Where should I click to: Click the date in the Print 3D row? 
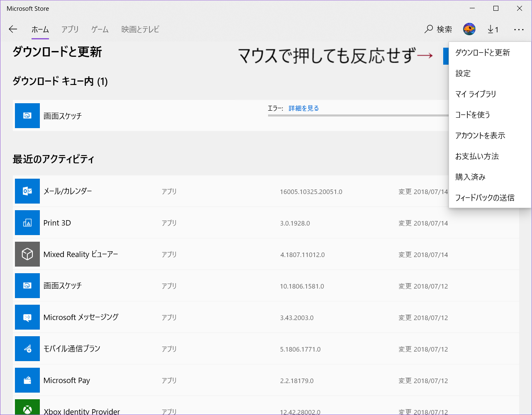[x=423, y=223]
